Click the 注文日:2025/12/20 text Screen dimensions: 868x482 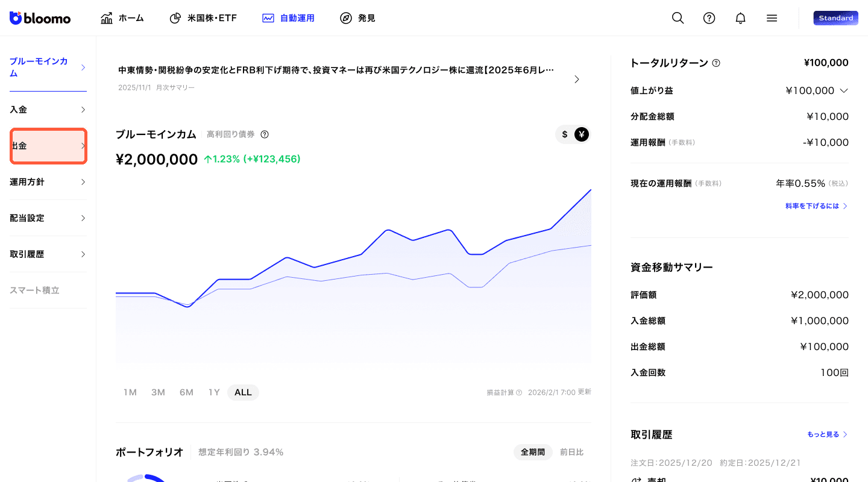click(671, 463)
